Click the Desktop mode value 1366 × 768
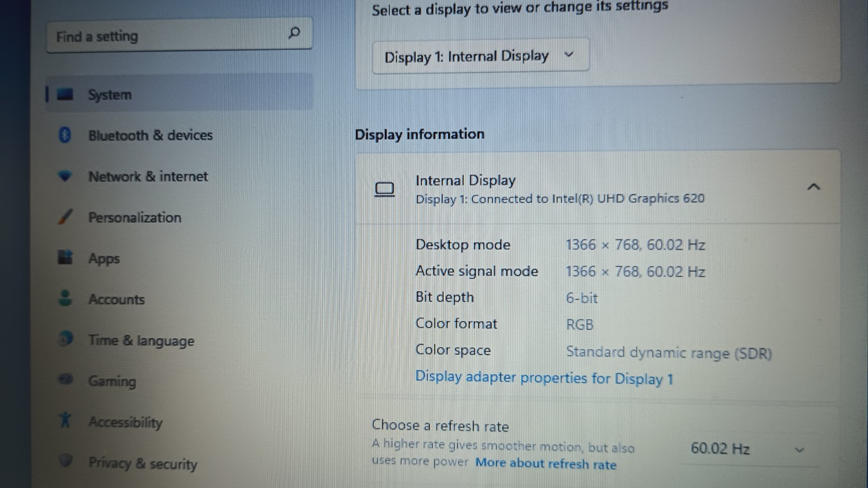Viewport: 868px width, 488px height. point(635,245)
